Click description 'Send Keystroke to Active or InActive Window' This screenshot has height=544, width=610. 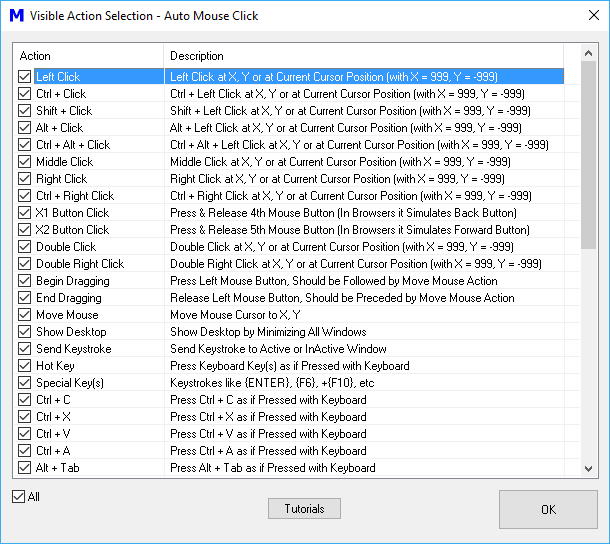[x=278, y=349]
